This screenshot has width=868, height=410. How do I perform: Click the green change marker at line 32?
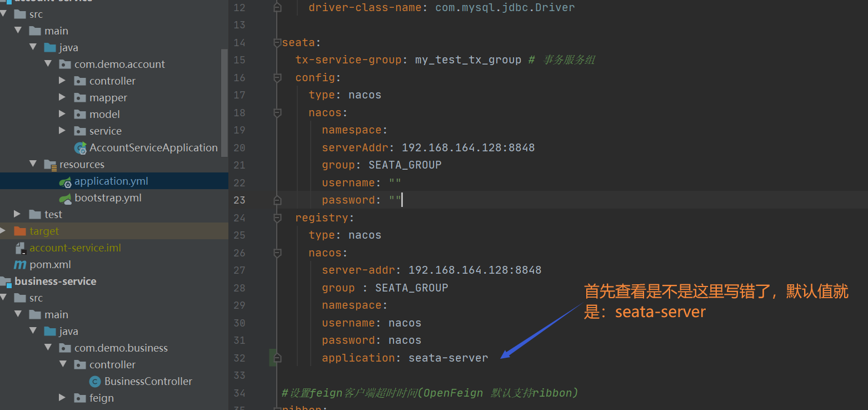[x=274, y=358]
